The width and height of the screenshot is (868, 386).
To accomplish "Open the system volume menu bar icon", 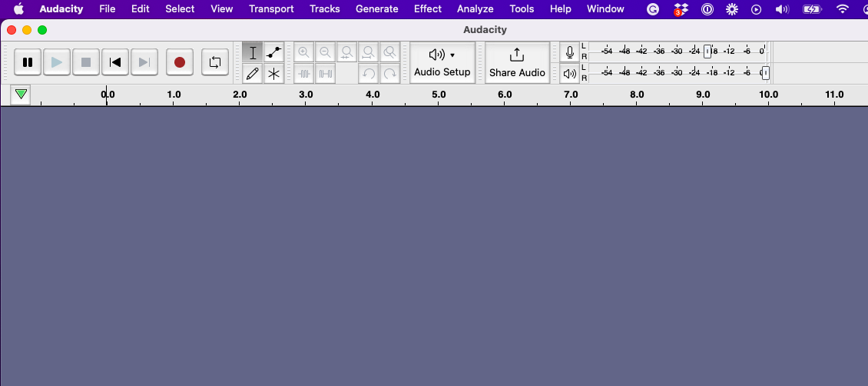I will [x=782, y=9].
